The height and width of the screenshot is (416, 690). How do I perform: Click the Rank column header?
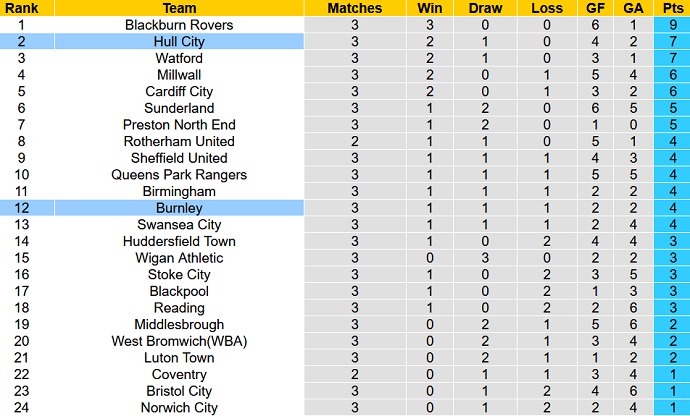(24, 8)
